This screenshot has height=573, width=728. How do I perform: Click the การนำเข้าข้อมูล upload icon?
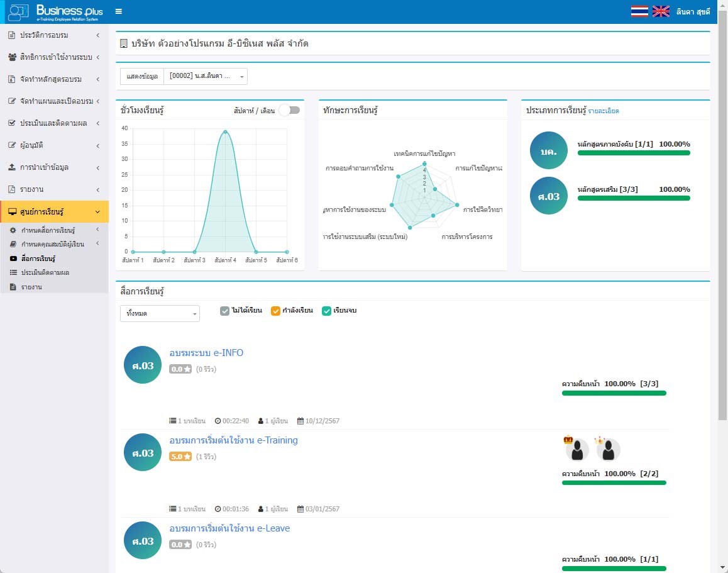(x=12, y=167)
